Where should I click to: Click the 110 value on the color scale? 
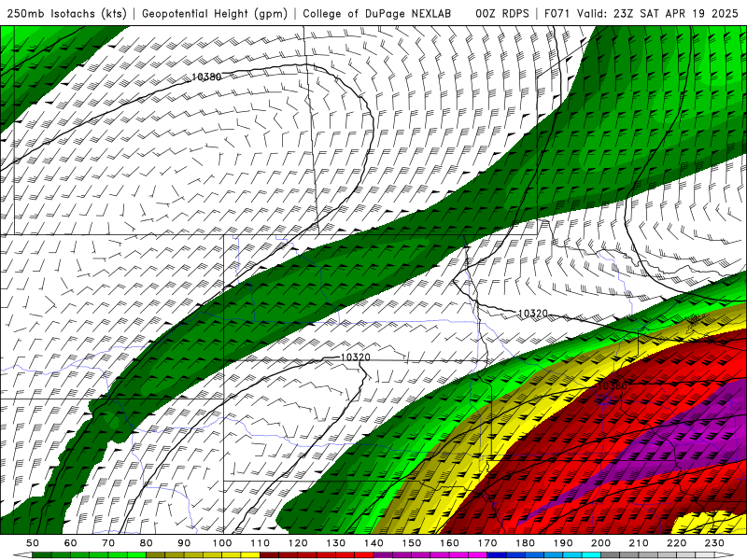260,543
